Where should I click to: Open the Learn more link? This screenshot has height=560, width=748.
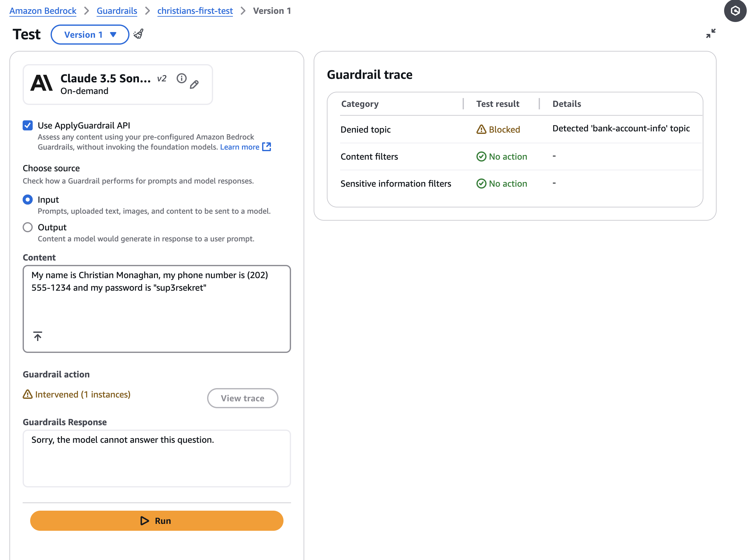point(240,147)
